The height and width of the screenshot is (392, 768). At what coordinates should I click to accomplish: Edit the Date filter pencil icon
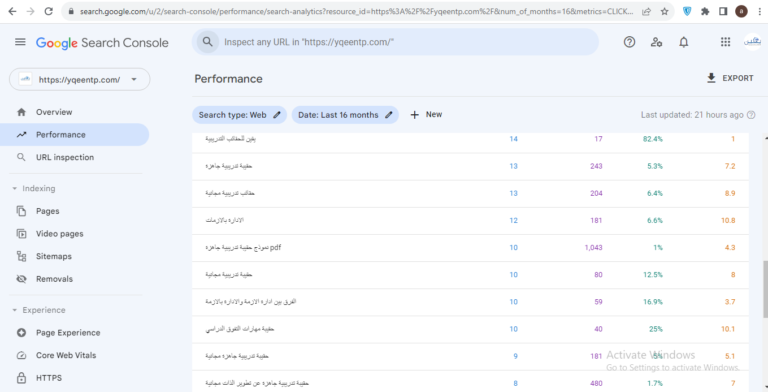pos(388,115)
